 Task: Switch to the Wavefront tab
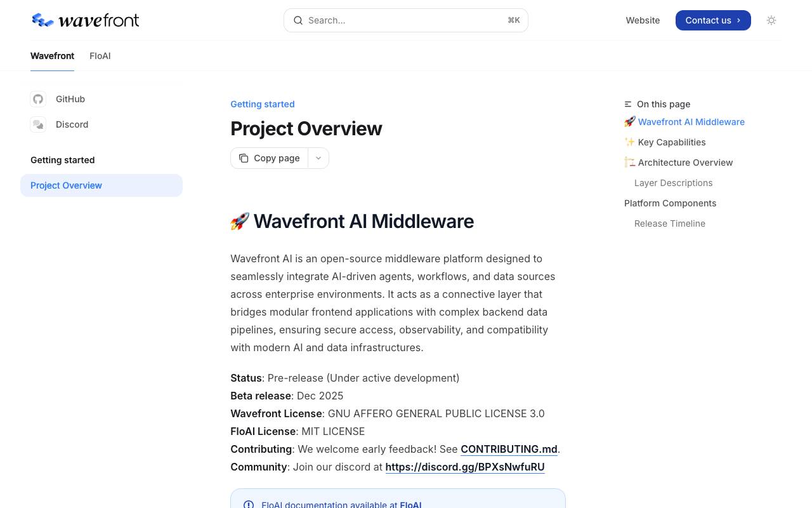pyautogui.click(x=52, y=56)
